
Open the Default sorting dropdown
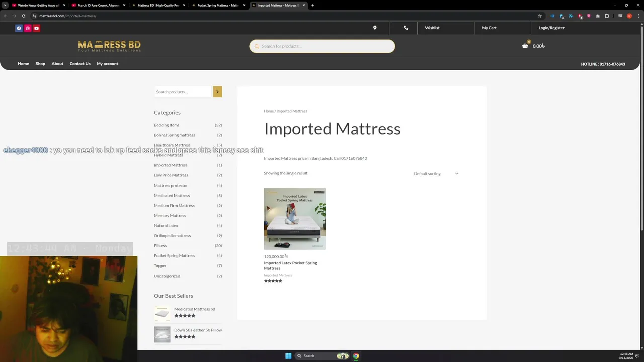click(x=436, y=174)
